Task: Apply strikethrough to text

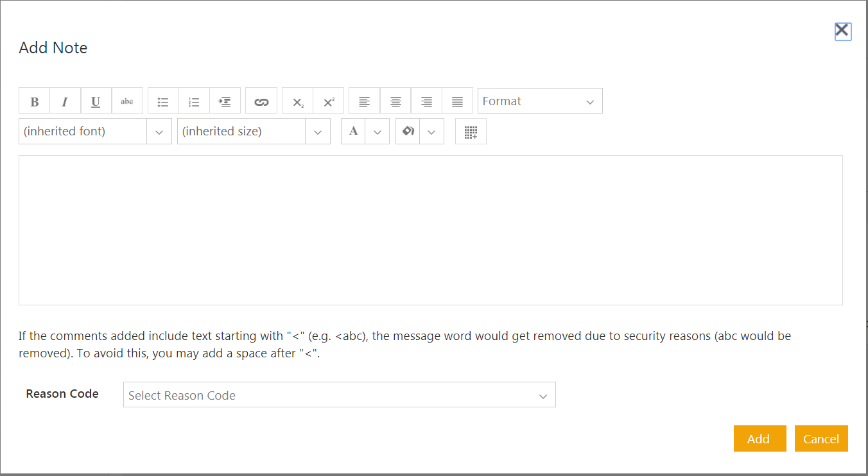Action: pyautogui.click(x=127, y=101)
